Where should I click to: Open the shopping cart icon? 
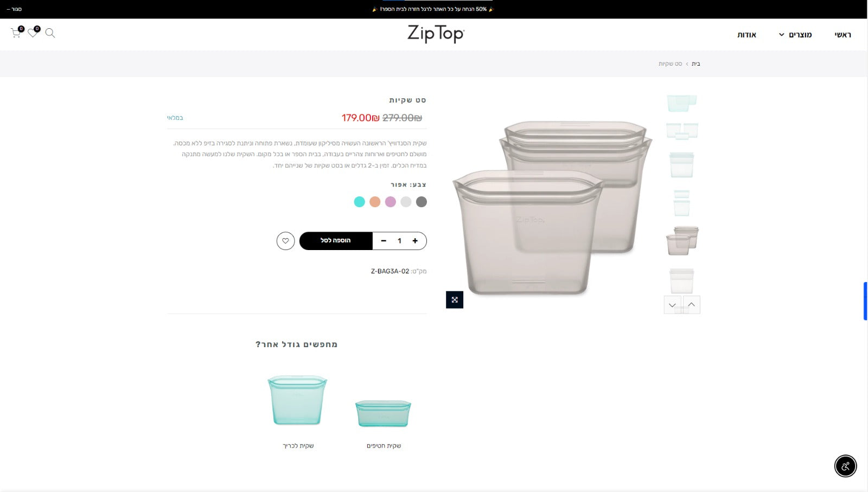[16, 33]
